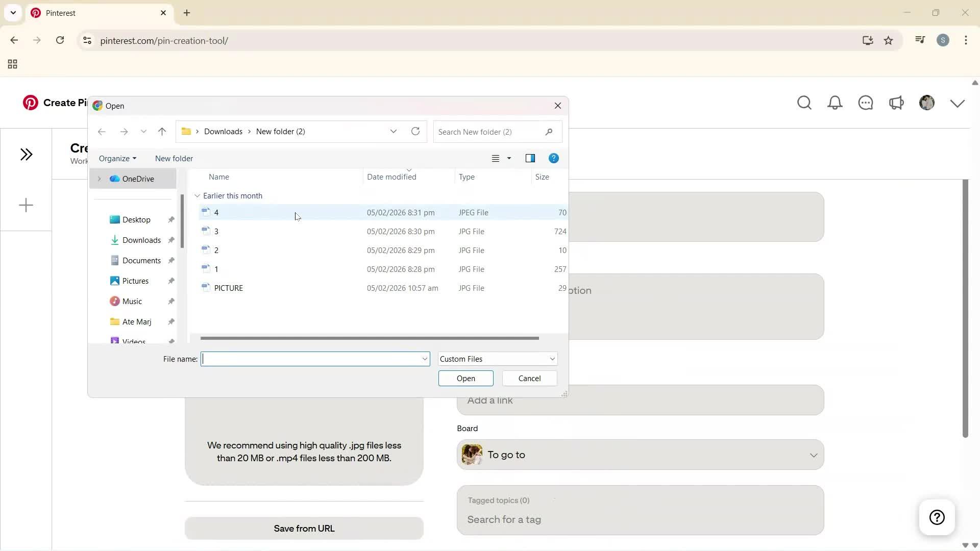Click Save from URL

point(304,528)
